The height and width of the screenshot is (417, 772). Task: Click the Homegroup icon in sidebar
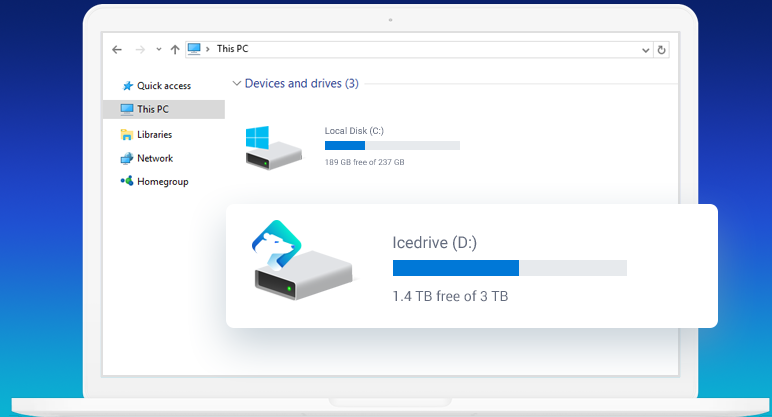click(127, 181)
